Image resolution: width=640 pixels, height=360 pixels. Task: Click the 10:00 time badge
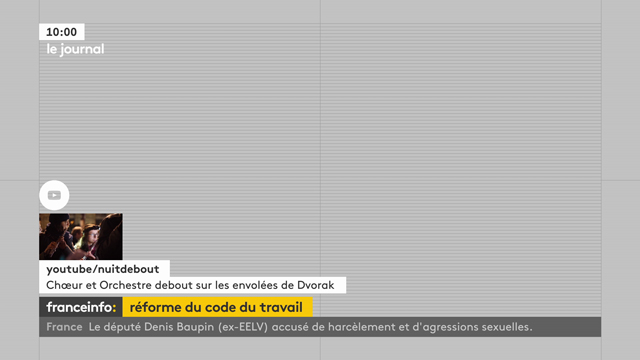[x=62, y=32]
